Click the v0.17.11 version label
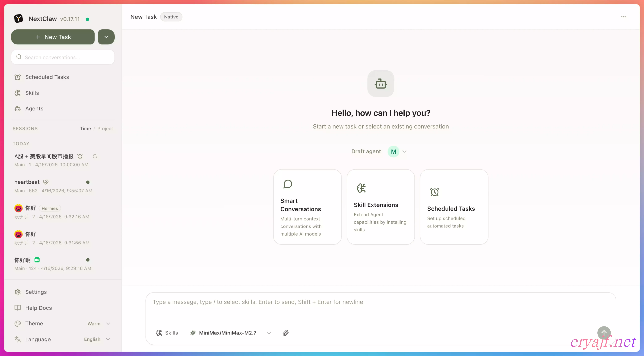Viewport: 644px width, 356px height. click(70, 19)
